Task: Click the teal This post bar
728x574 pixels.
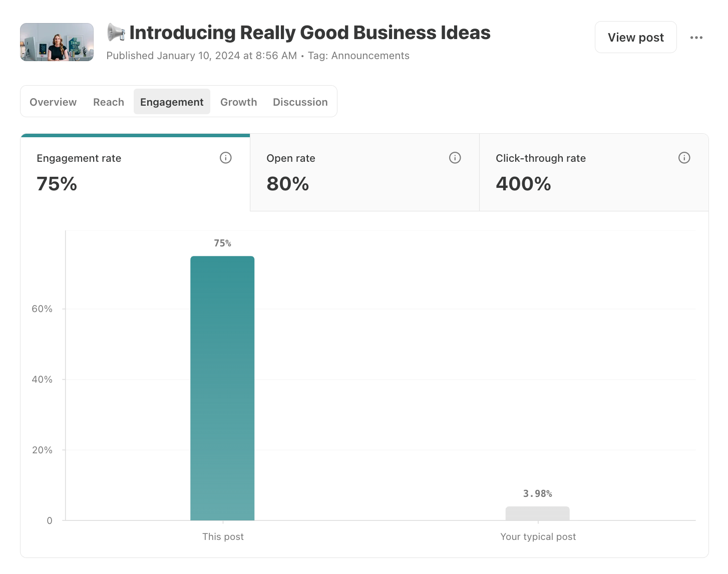Action: [x=222, y=388]
